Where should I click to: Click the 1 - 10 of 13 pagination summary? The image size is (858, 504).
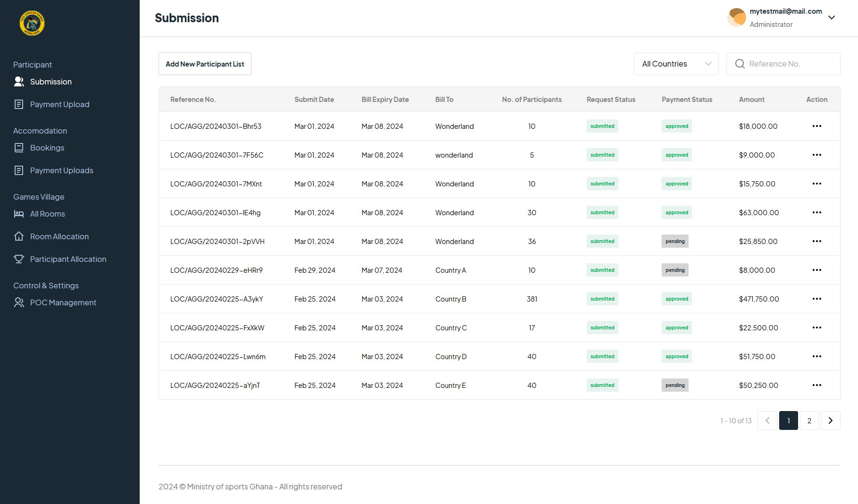[736, 420]
